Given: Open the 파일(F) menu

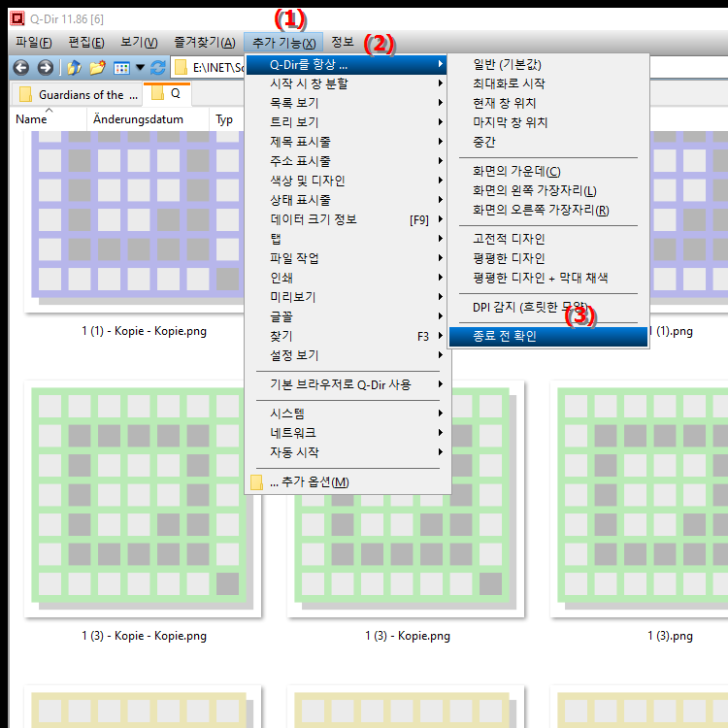Looking at the screenshot, I should pos(33,43).
